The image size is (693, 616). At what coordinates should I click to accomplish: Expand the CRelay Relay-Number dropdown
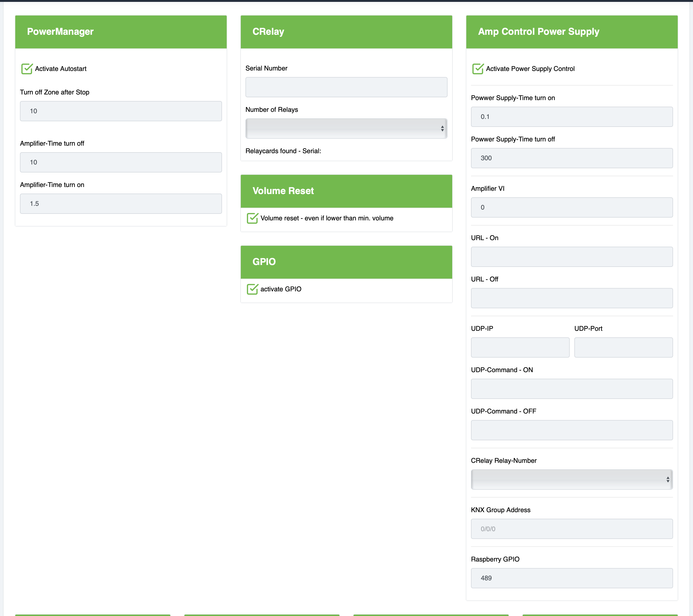click(571, 479)
